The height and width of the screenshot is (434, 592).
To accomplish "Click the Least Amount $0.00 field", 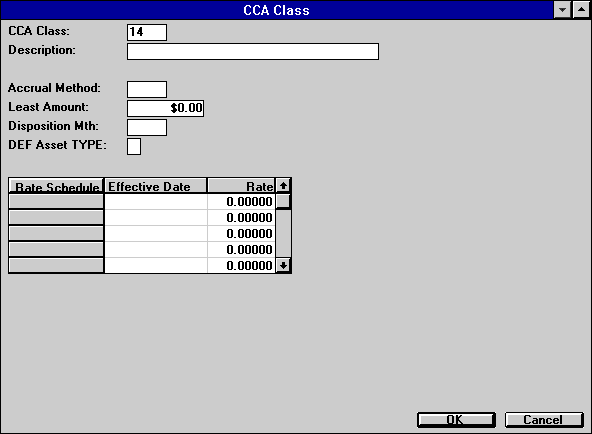I will tap(165, 108).
